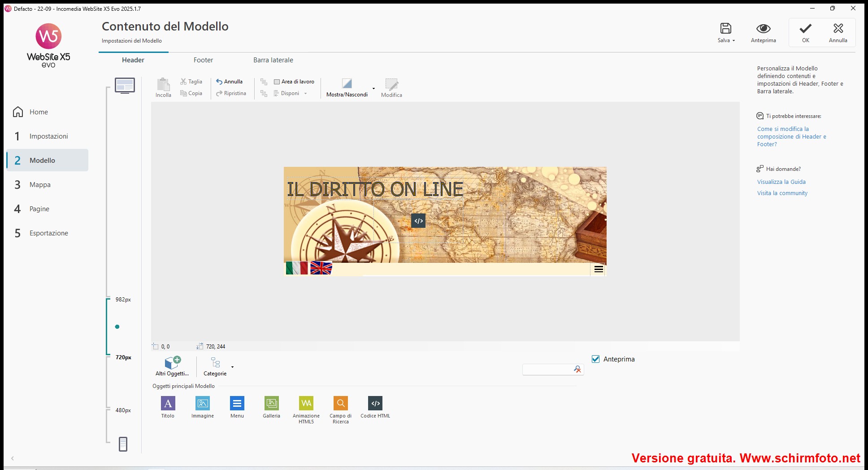Image resolution: width=868 pixels, height=470 pixels.
Task: Expand the Mostra/Nascondi dropdown arrow
Action: click(x=373, y=88)
